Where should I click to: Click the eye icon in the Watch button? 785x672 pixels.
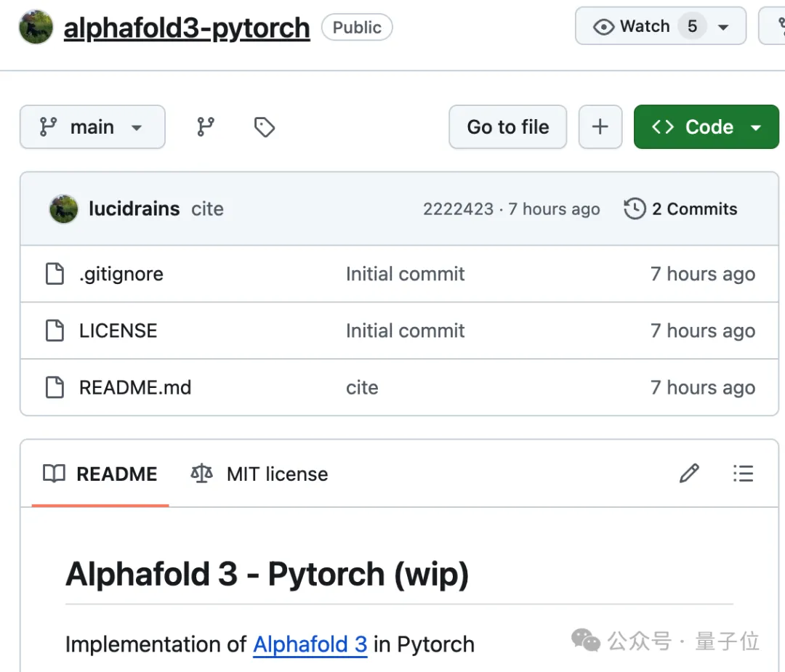(x=603, y=26)
